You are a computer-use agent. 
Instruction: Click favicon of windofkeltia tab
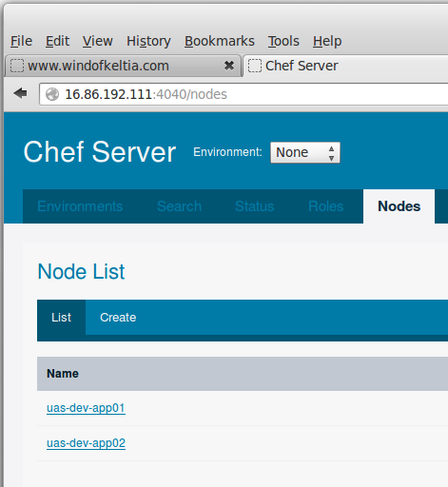[x=17, y=66]
